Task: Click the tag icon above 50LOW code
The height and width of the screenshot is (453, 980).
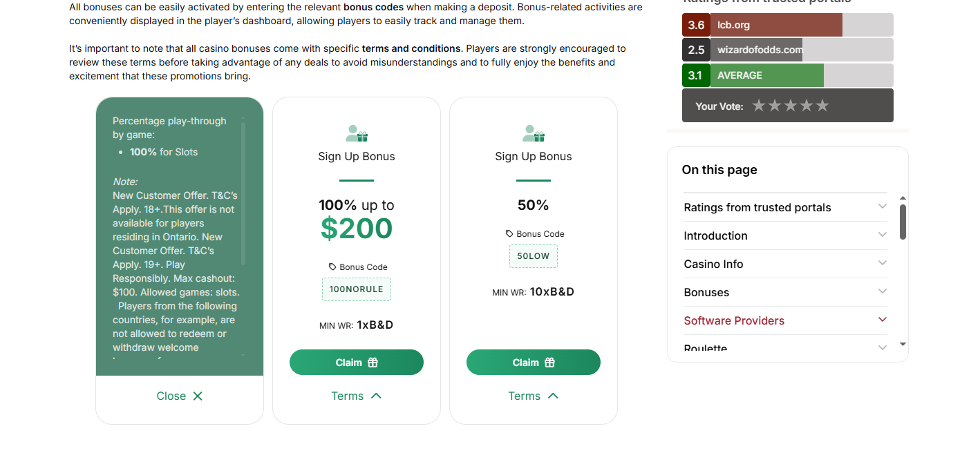Action: tap(509, 233)
